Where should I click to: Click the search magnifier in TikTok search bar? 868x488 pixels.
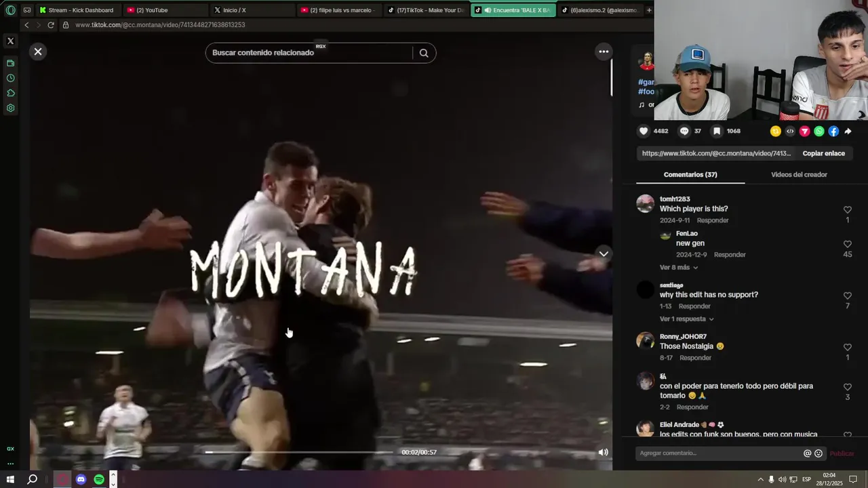pyautogui.click(x=424, y=53)
